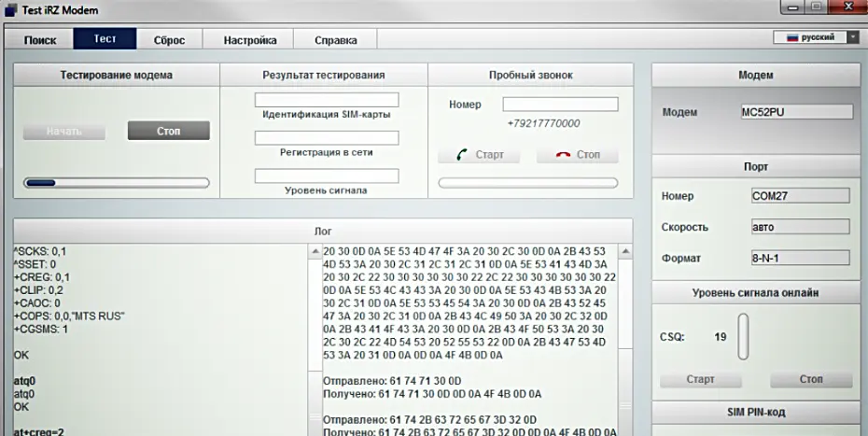Click the modem testing progress bar
The width and height of the screenshot is (868, 436).
click(x=117, y=183)
